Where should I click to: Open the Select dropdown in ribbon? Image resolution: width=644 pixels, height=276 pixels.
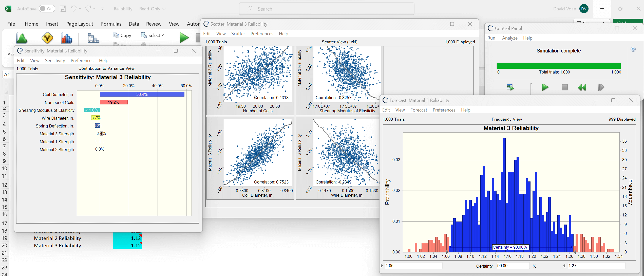pos(153,35)
